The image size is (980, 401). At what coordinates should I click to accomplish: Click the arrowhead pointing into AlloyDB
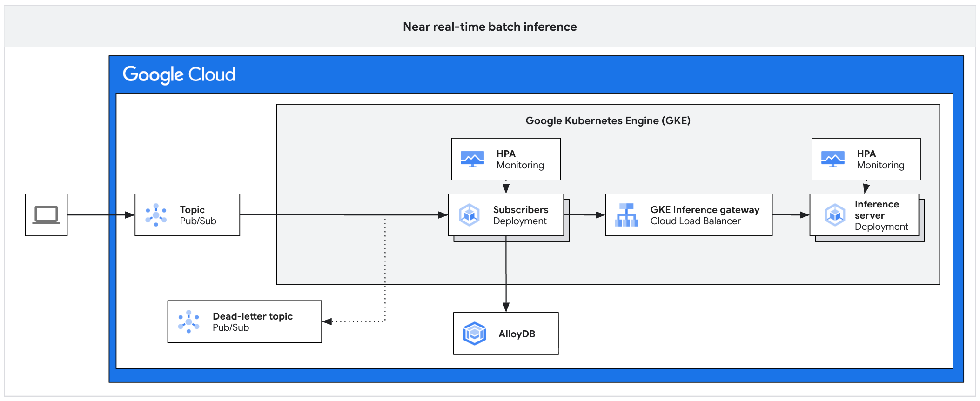pyautogui.click(x=506, y=307)
